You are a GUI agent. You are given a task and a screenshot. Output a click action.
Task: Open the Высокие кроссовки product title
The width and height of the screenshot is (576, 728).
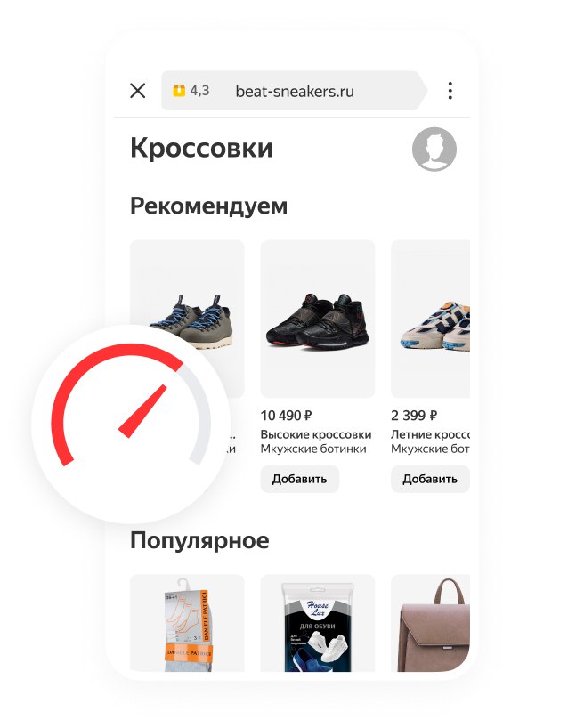316,434
